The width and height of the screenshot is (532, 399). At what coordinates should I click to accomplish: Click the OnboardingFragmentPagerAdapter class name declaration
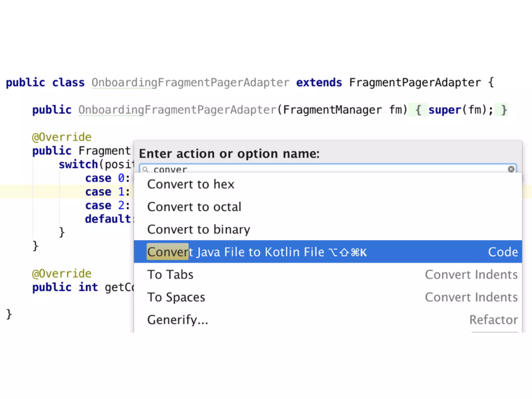[190, 83]
